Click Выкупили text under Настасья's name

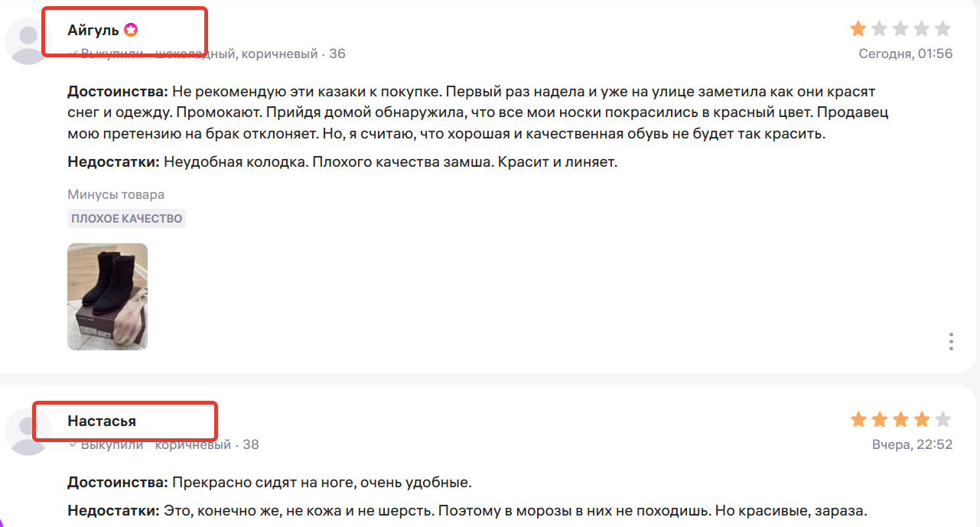[x=110, y=444]
